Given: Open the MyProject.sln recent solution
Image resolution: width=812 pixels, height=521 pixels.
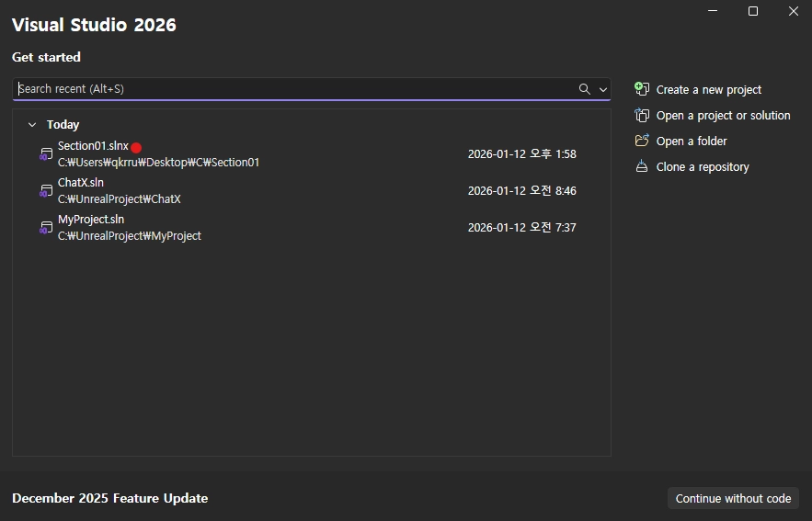Looking at the screenshot, I should coord(312,228).
